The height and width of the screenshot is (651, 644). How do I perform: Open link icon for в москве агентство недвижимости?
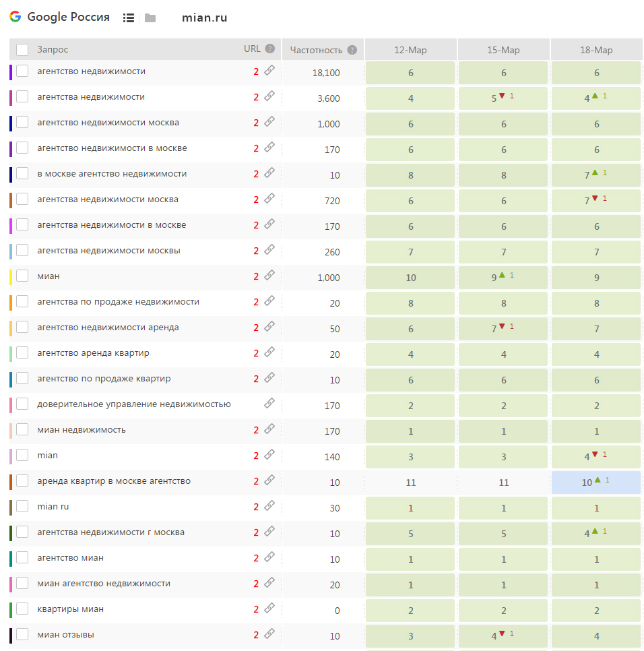click(x=269, y=173)
